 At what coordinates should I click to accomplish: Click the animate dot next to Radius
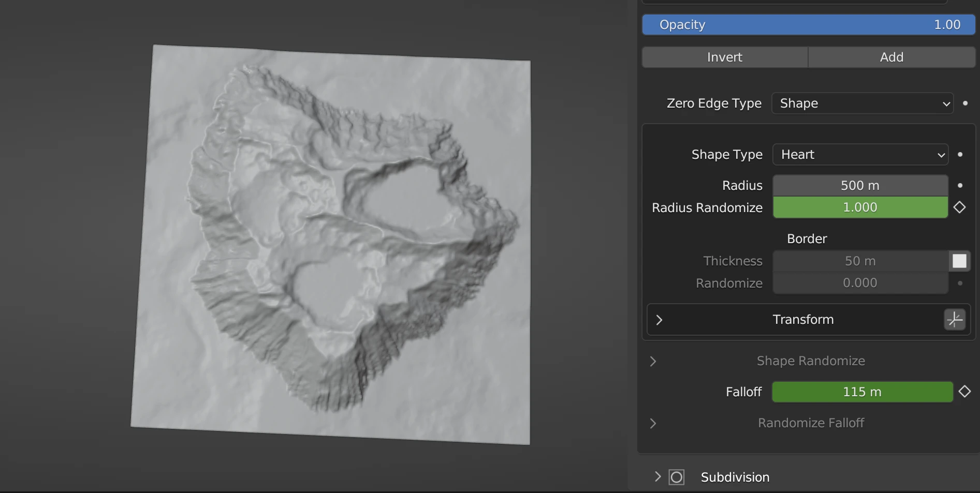[x=960, y=185]
